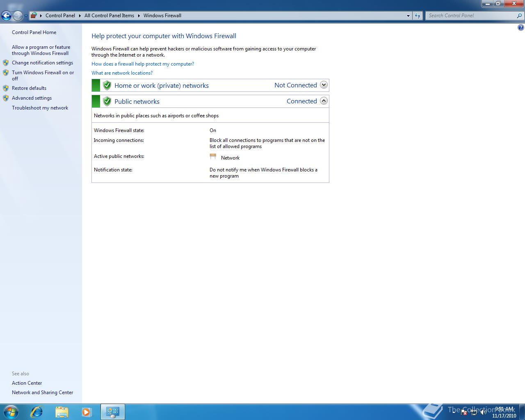525x420 pixels.
Task: Expand the Home or work networks section
Action: 324,85
